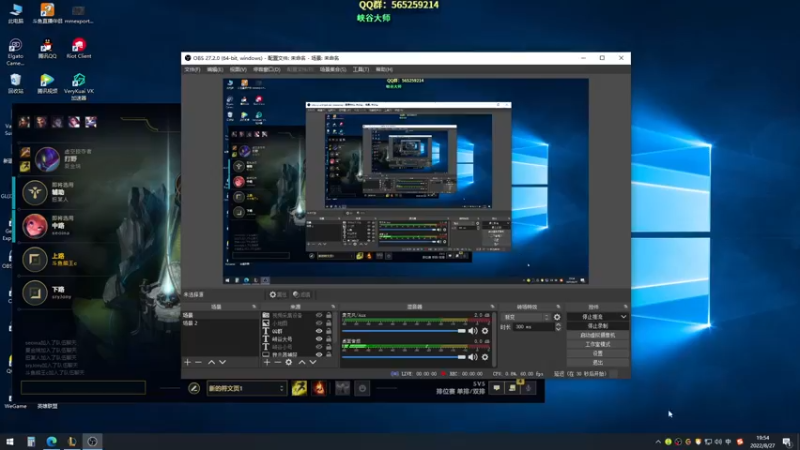Open ward skin selector in League client
This screenshot has height=450, width=800.
342,388
